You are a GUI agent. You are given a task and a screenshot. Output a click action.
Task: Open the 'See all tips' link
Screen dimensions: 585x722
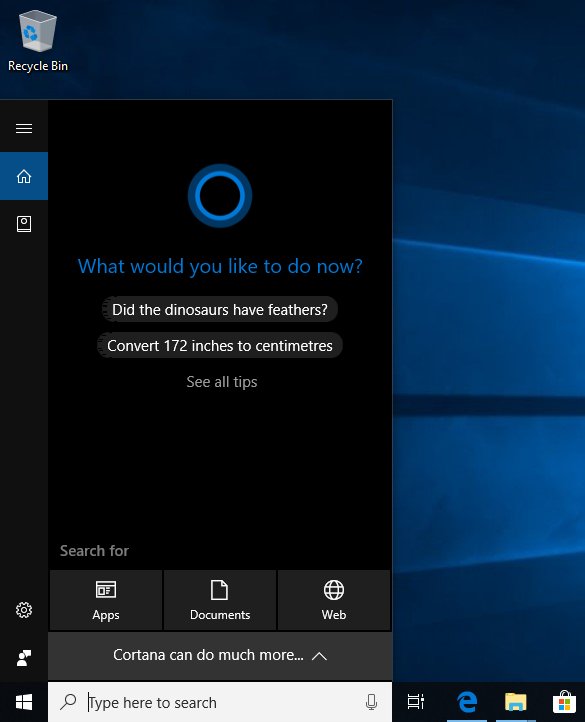[x=222, y=382]
